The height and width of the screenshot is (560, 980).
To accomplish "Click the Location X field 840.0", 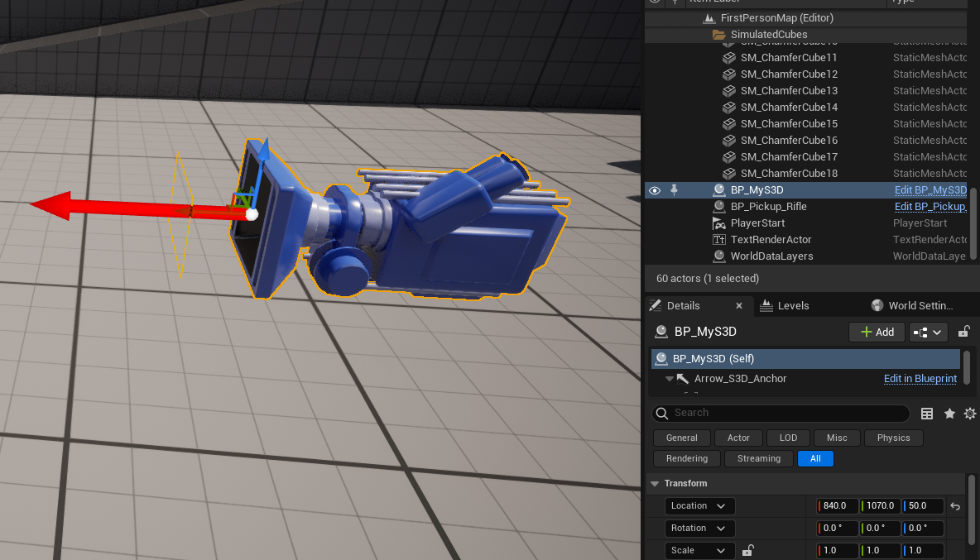I will pyautogui.click(x=838, y=506).
